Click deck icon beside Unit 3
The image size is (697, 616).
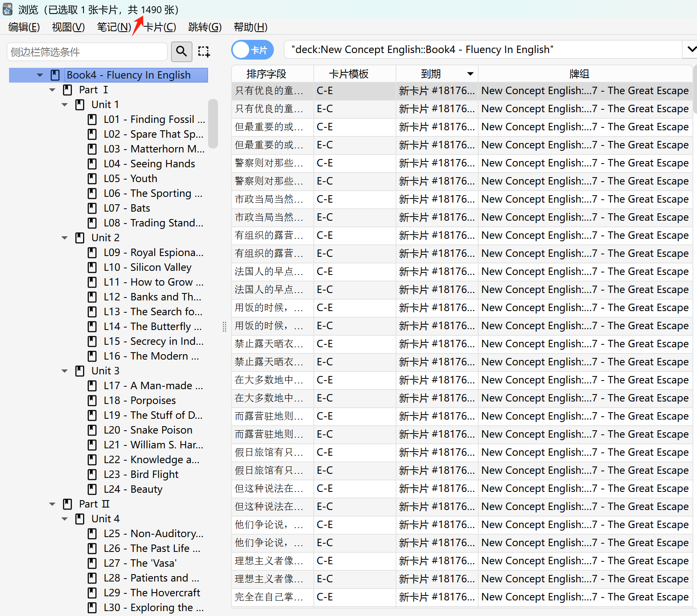click(80, 371)
